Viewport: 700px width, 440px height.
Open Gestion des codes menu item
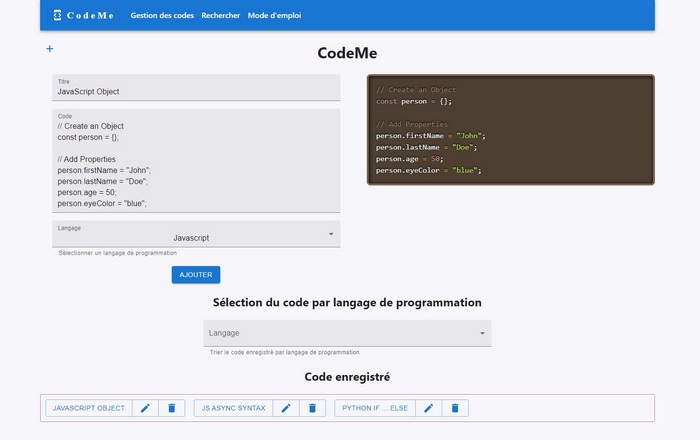pos(162,15)
